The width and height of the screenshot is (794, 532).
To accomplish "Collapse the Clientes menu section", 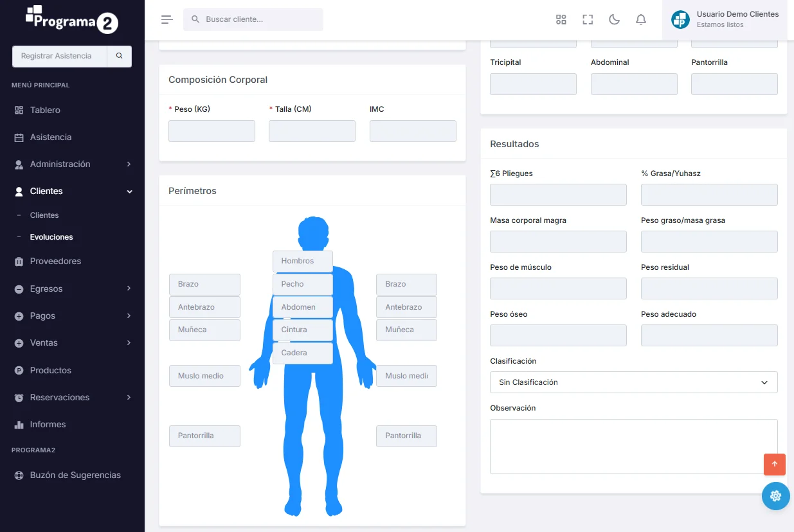I will [72, 191].
